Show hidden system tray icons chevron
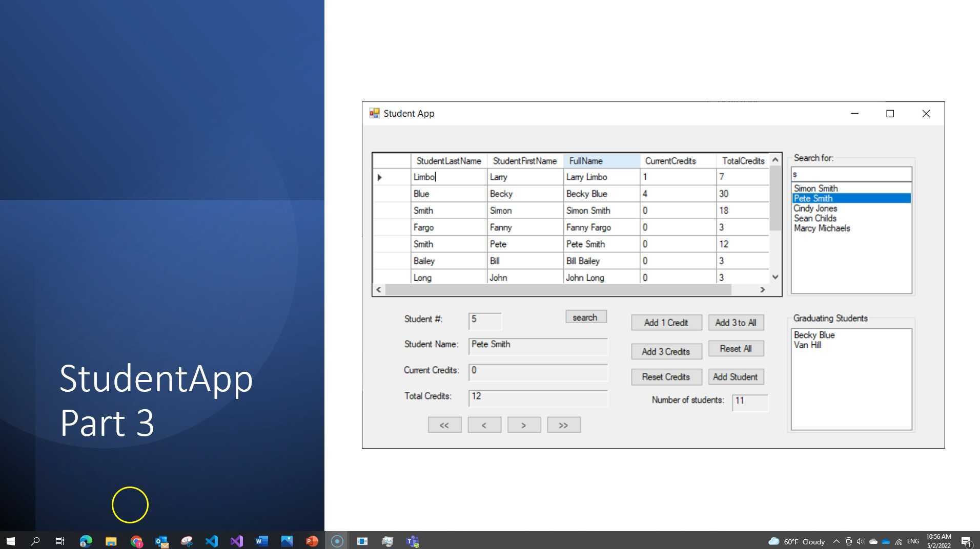 836,541
